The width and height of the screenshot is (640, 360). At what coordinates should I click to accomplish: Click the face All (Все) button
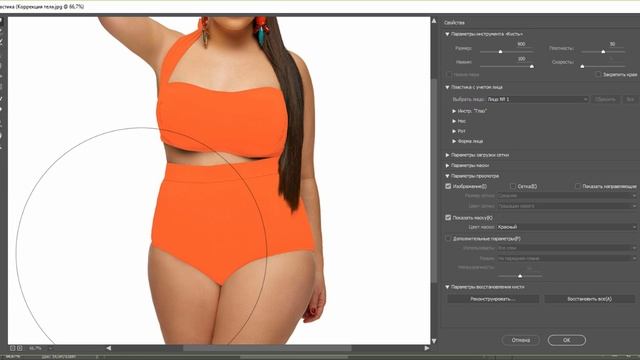click(x=630, y=99)
